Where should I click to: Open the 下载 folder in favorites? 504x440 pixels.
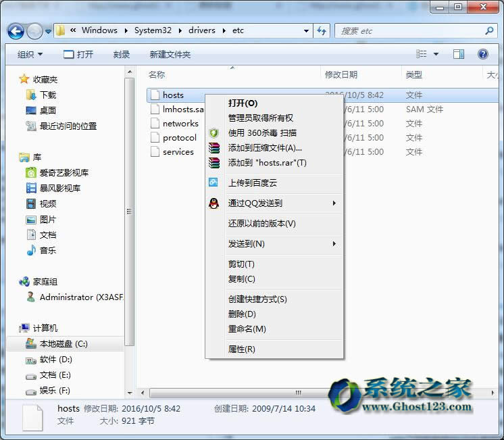[41, 95]
